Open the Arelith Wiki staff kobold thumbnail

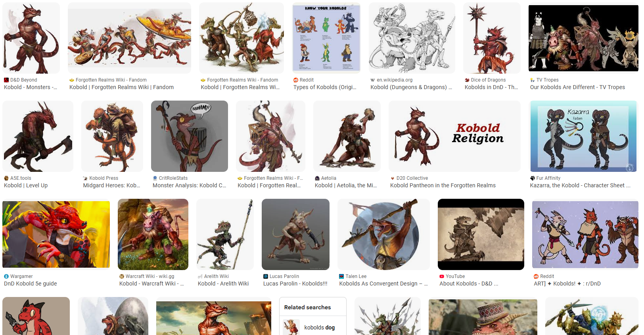click(225, 234)
